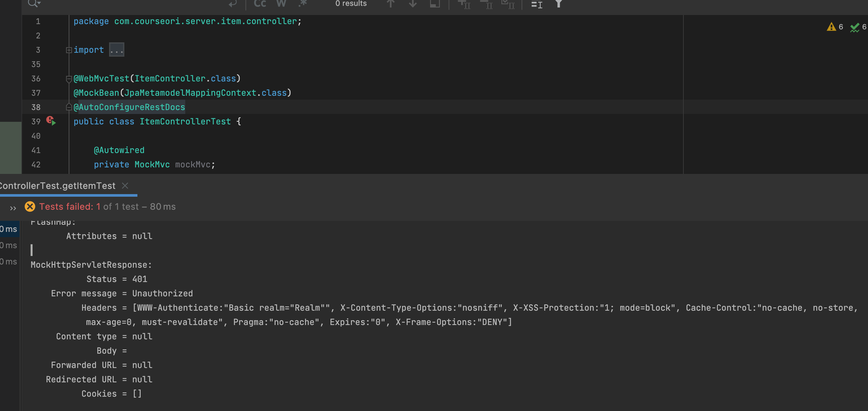Click the warnings count inspection indicator
868x411 pixels.
(x=835, y=27)
